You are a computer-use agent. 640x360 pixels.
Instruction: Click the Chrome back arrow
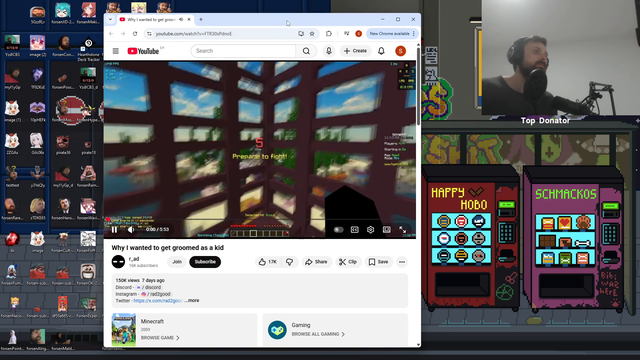111,33
